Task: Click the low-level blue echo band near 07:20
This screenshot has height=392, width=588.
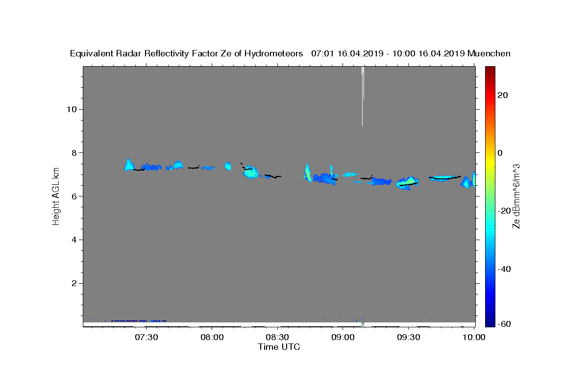Action: [139, 321]
